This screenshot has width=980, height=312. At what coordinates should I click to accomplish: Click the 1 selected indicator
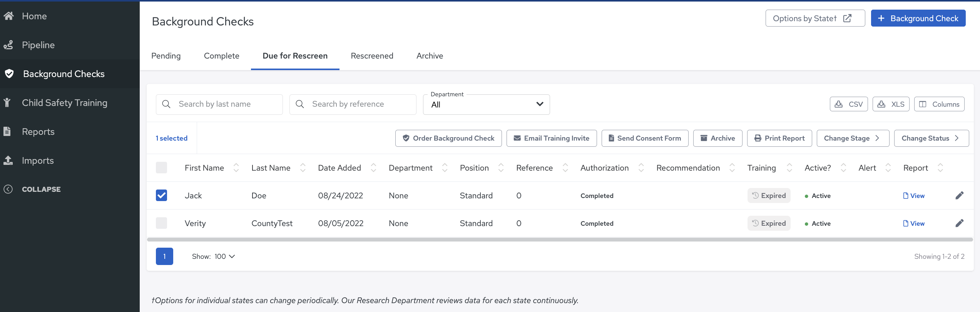(172, 138)
